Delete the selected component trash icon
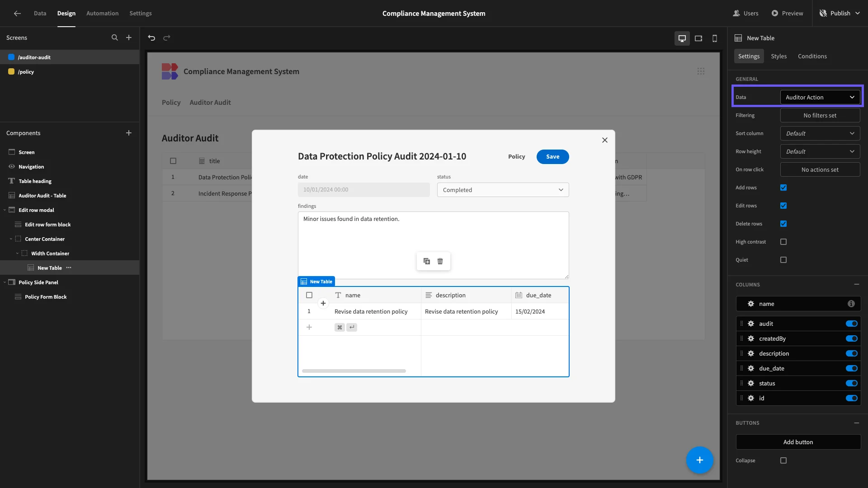 [440, 261]
